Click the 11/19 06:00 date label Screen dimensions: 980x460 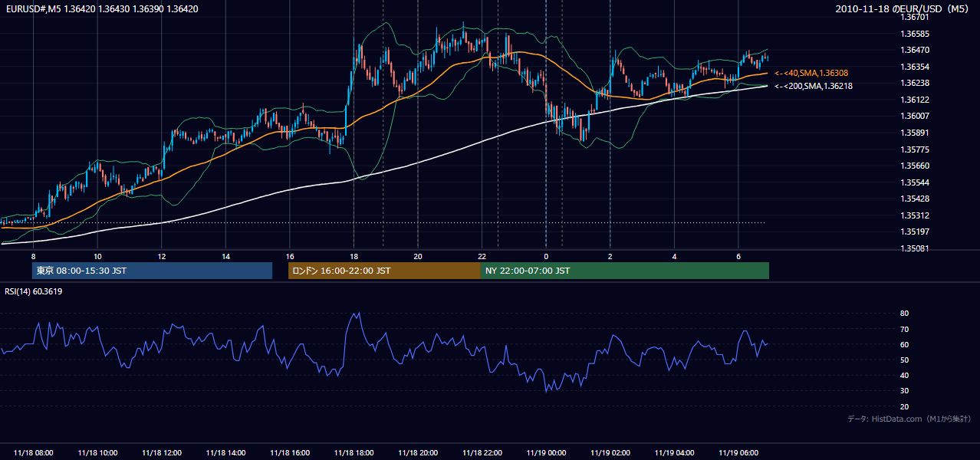(738, 453)
